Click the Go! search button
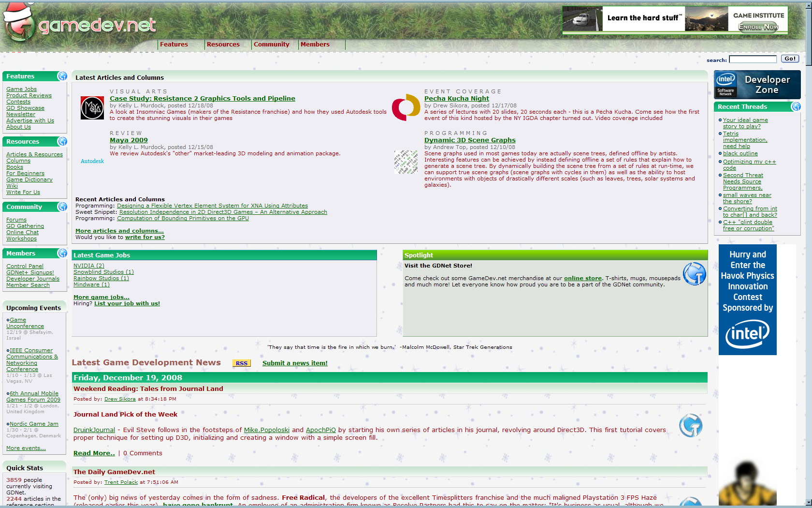812x508 pixels. (x=790, y=59)
